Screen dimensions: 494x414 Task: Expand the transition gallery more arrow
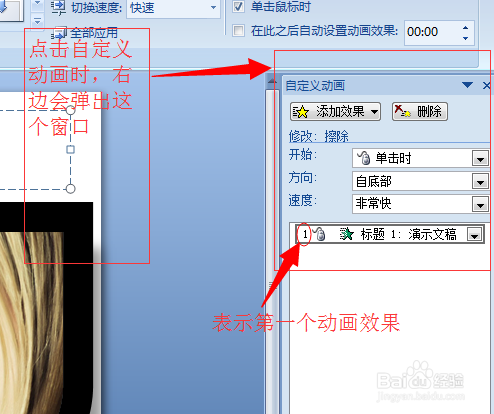click(37, 22)
